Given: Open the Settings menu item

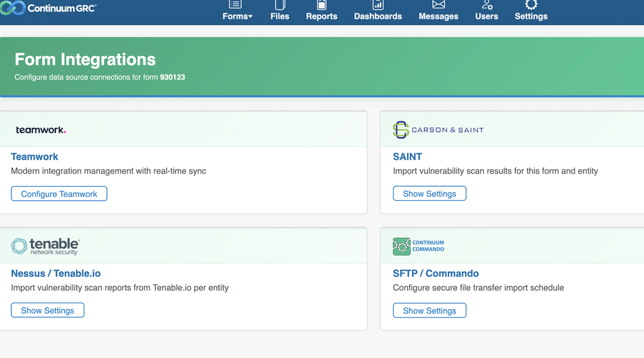Looking at the screenshot, I should point(531,16).
